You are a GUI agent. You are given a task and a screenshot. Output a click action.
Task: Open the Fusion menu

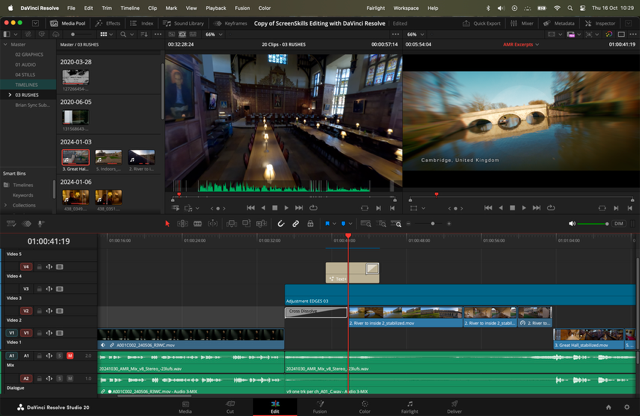(x=242, y=8)
